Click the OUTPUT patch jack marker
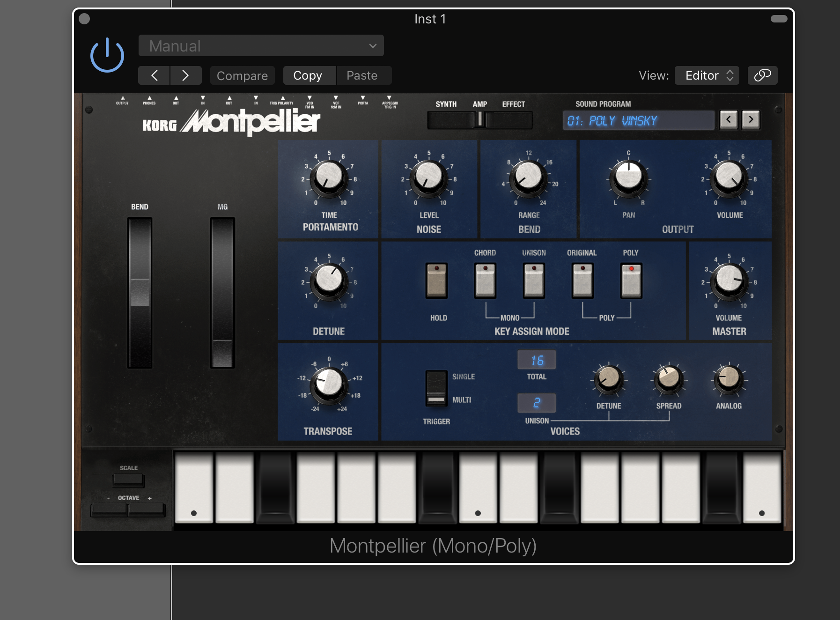840x620 pixels. pos(122,101)
